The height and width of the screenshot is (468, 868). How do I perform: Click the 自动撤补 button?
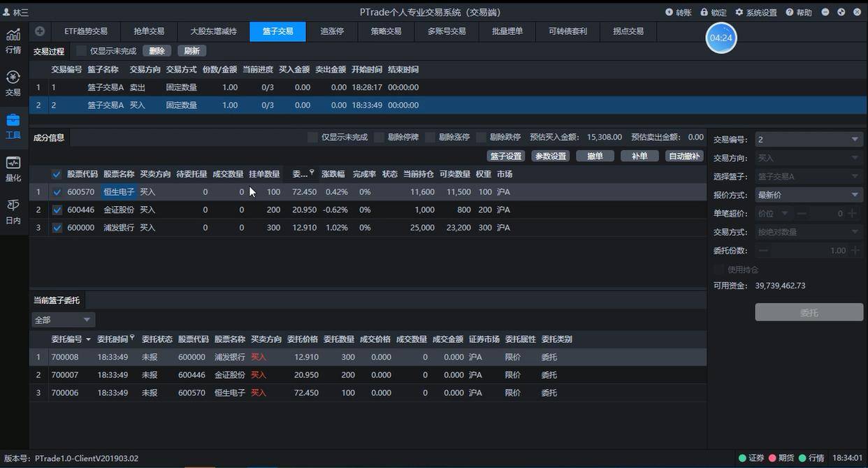coord(684,156)
